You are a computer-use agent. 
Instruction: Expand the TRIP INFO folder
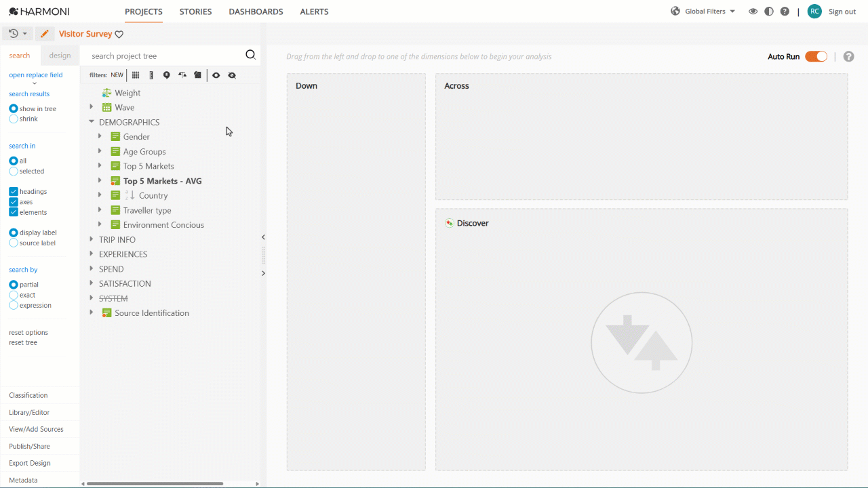[x=92, y=239]
